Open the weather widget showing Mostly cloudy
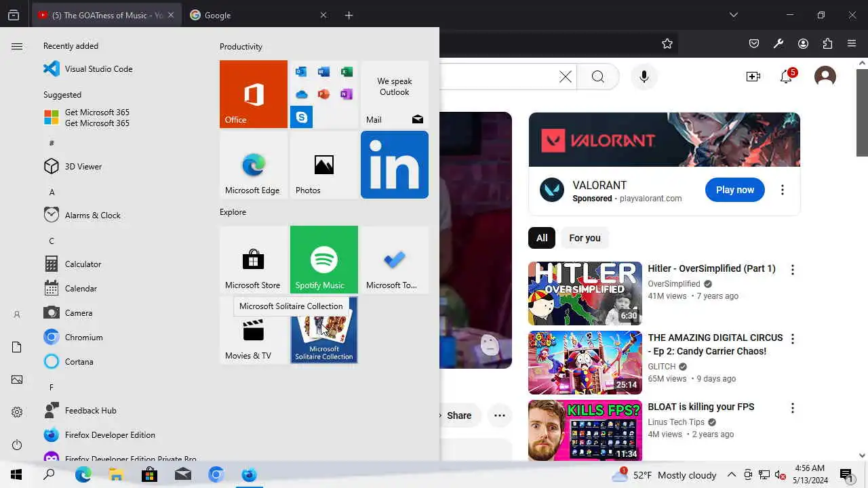The height and width of the screenshot is (488, 868). [x=664, y=474]
